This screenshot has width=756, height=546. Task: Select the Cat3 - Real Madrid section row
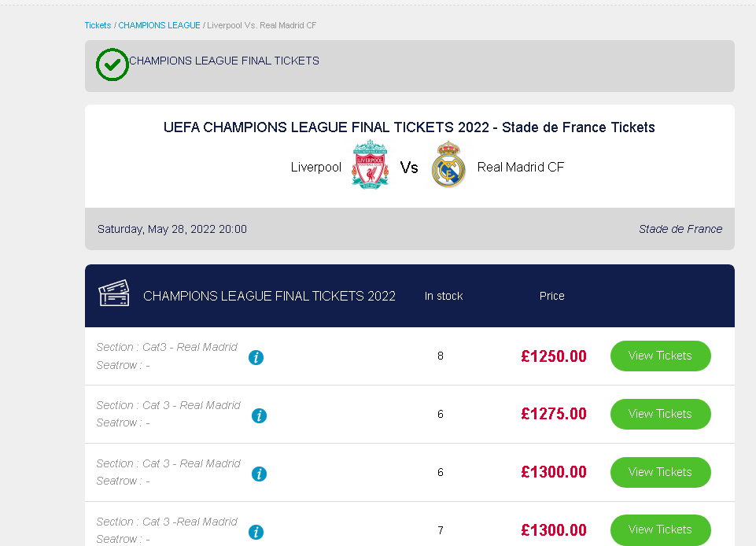point(167,347)
